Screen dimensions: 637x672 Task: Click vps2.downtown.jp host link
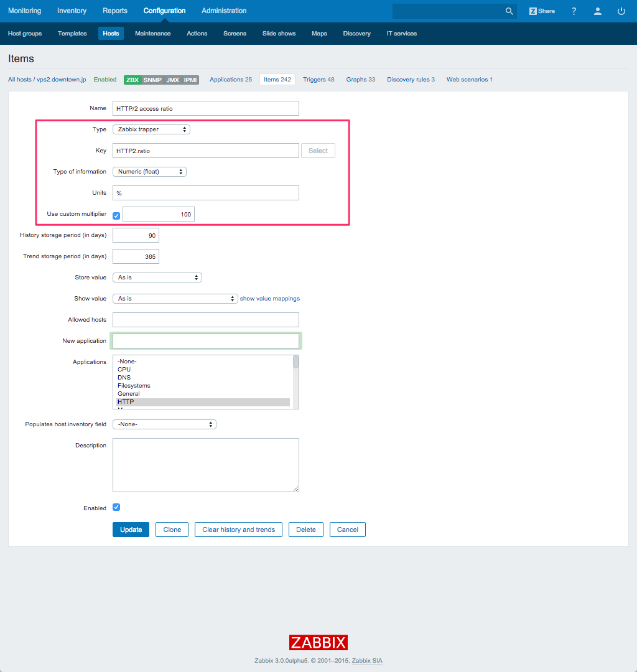(61, 80)
